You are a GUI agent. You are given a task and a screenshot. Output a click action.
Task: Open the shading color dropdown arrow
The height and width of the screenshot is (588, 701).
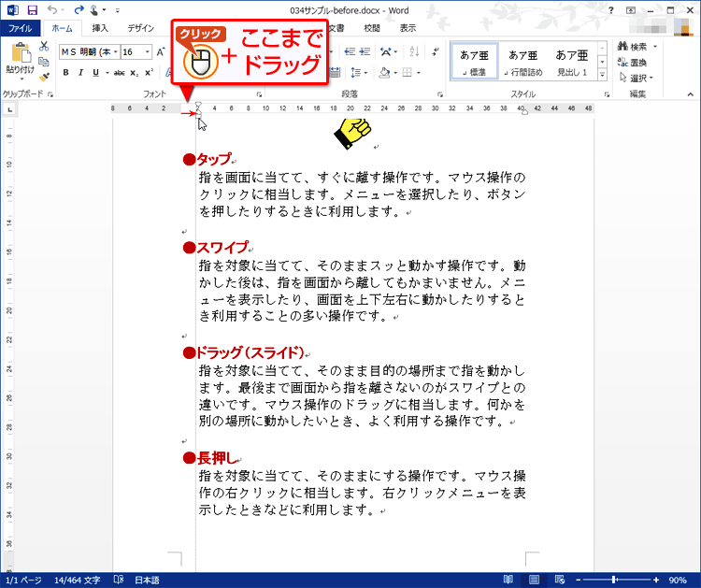[x=395, y=73]
